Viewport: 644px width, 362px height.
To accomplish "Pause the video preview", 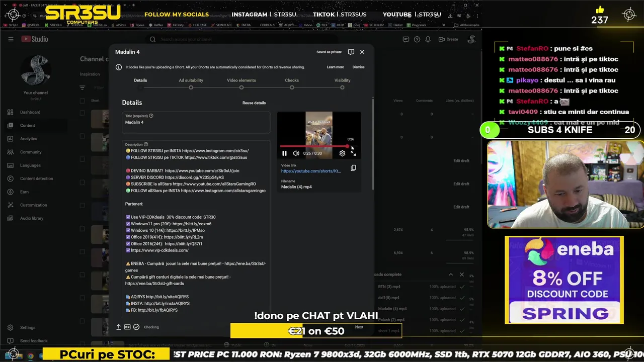I will pos(284,153).
